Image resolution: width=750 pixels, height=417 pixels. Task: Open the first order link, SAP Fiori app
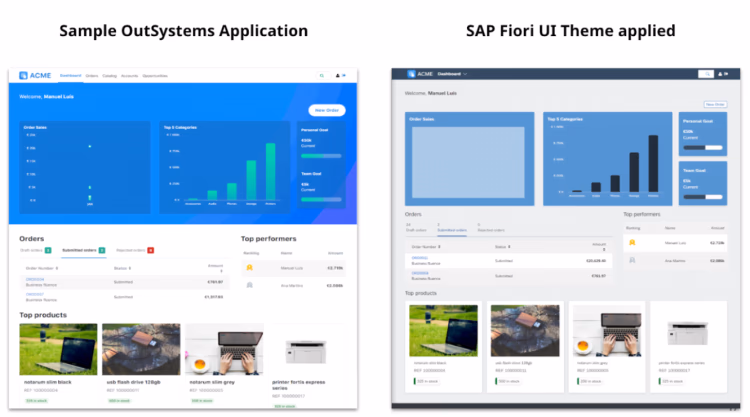click(420, 258)
